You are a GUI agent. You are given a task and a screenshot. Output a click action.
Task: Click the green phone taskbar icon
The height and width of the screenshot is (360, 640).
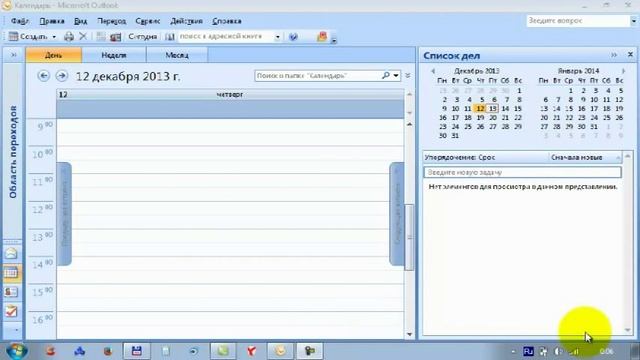click(223, 351)
